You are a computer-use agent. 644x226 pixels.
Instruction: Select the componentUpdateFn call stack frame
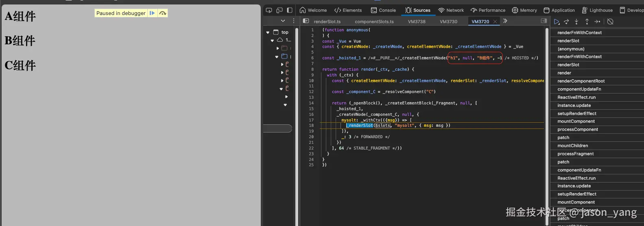click(579, 89)
